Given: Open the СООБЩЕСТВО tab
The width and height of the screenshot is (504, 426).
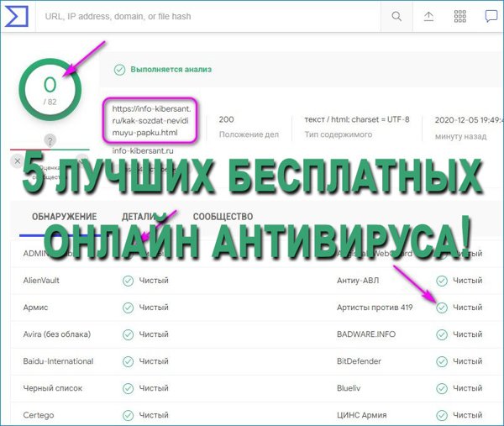Looking at the screenshot, I should pos(223,217).
